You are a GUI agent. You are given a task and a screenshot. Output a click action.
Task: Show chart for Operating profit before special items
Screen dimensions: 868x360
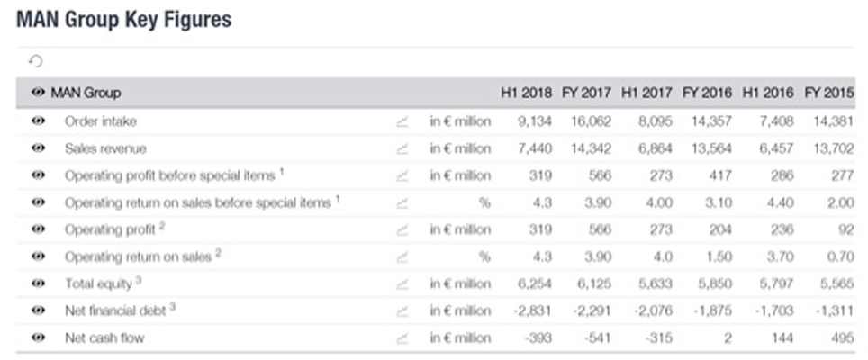point(402,175)
